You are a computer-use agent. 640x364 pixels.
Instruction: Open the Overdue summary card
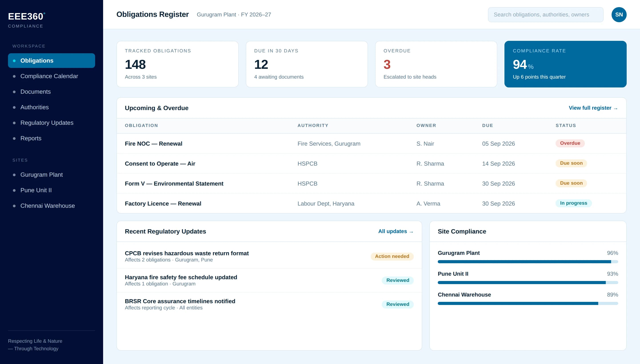[436, 64]
